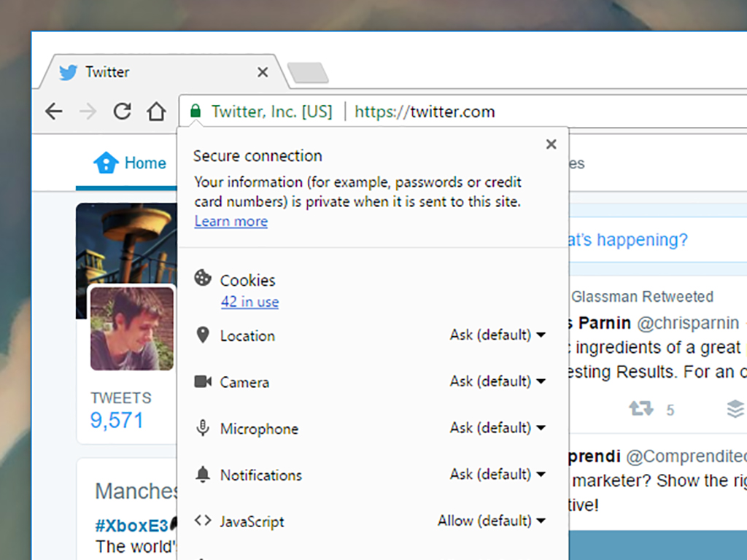Close the secure connection popup
Screen dimensions: 747x560
(551, 144)
